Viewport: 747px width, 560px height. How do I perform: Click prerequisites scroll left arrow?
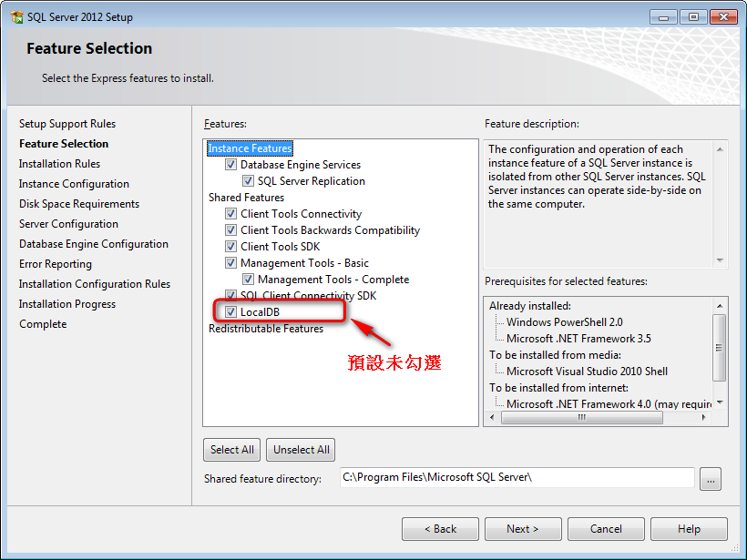click(x=492, y=418)
